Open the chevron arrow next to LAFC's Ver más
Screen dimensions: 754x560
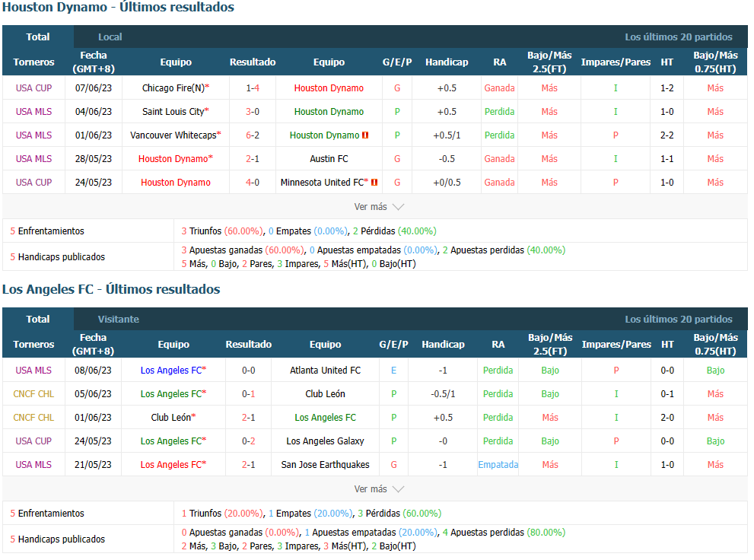tap(398, 489)
